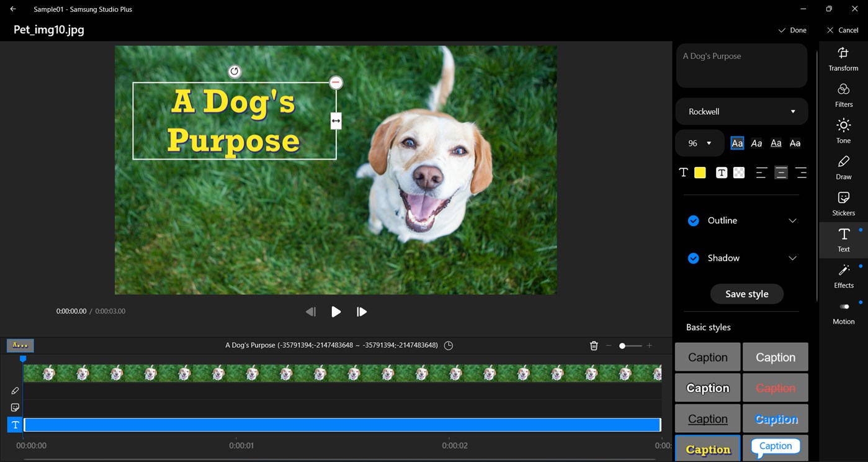This screenshot has height=462, width=868.
Task: Click the blue text clip on the timeline
Action: [342, 425]
